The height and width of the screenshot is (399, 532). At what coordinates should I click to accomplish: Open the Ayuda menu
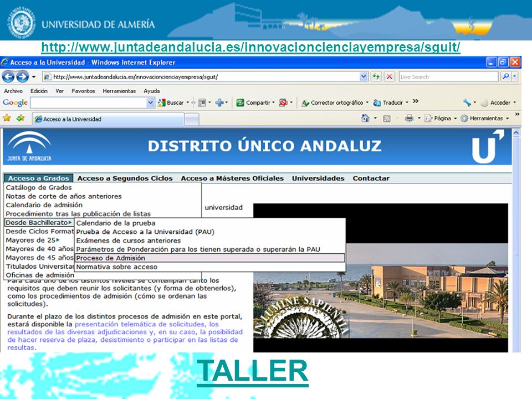tap(152, 91)
